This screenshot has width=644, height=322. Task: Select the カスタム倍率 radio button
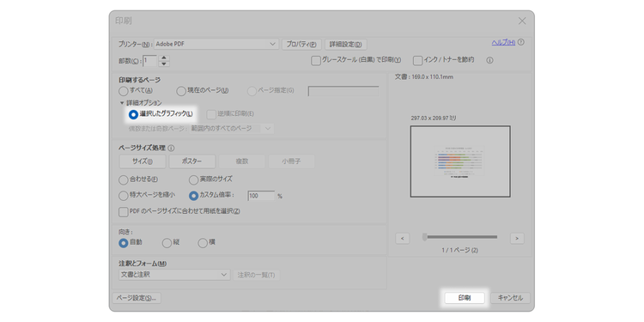coord(193,196)
